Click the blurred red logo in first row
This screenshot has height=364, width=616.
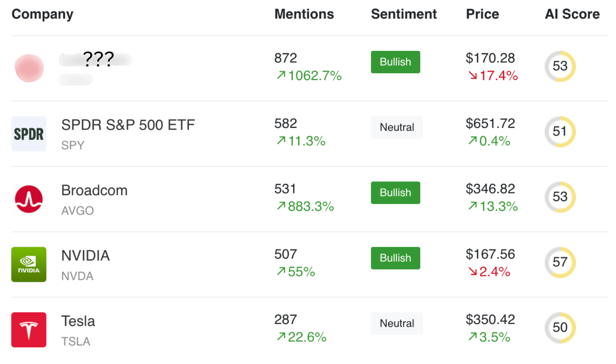(x=29, y=68)
